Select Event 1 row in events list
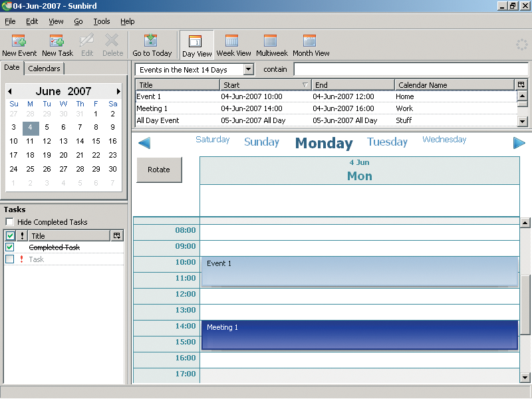The width and height of the screenshot is (532, 399). (326, 96)
